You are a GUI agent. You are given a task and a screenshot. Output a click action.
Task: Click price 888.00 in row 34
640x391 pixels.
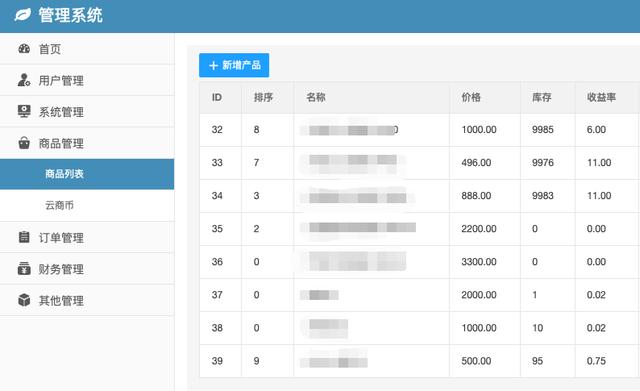476,196
